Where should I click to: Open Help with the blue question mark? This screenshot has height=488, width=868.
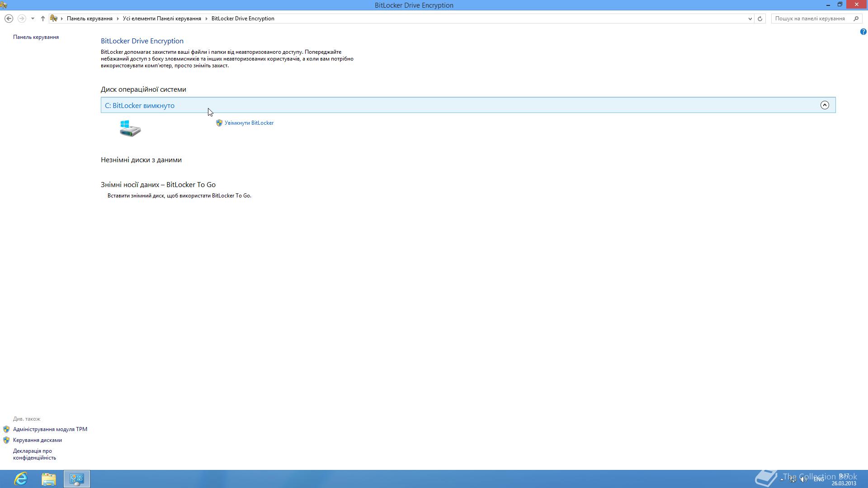[x=863, y=32]
